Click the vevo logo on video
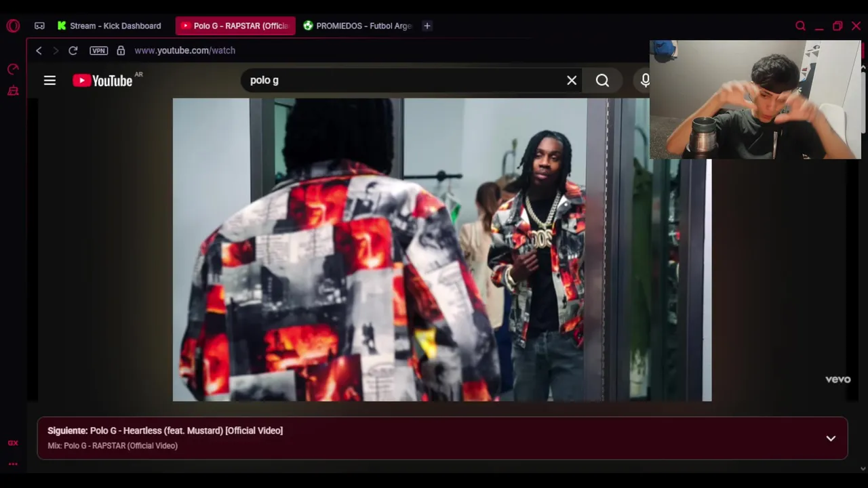Screen dimensions: 868x488 837,380
